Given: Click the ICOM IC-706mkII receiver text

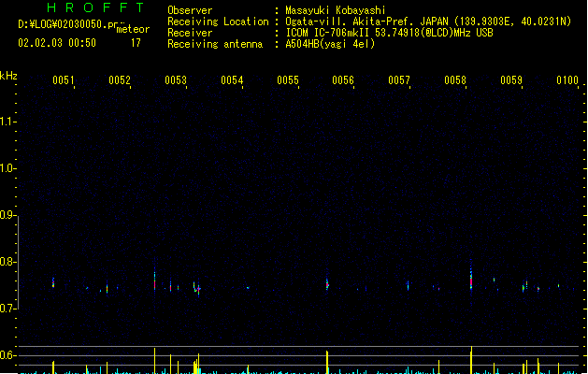Looking at the screenshot, I should 389,33.
